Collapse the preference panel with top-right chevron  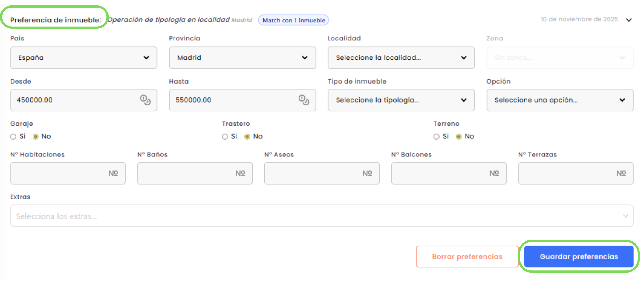tap(629, 20)
